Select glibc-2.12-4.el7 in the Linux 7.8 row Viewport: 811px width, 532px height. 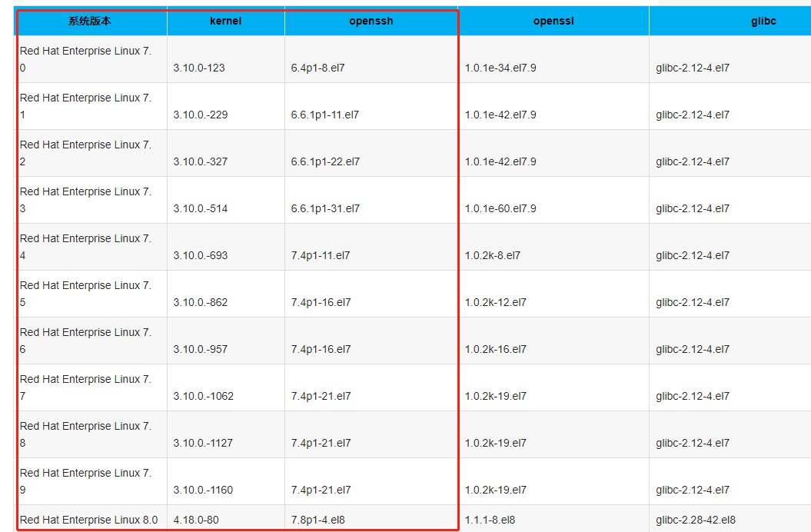pos(693,443)
